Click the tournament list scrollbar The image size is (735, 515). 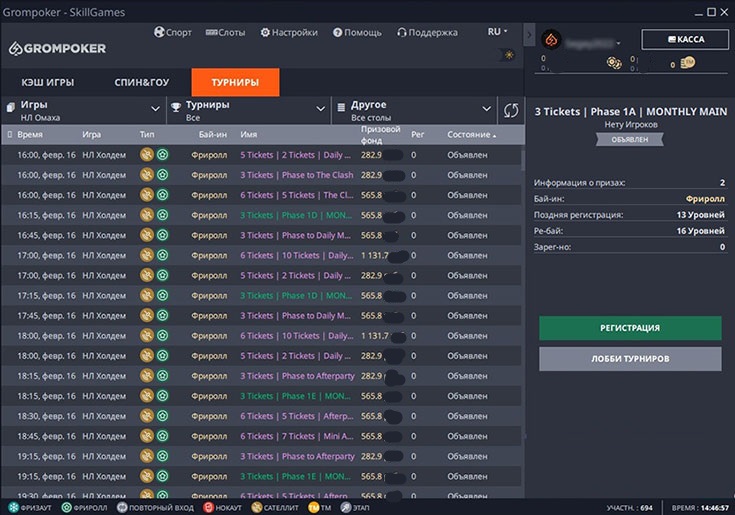point(523,160)
